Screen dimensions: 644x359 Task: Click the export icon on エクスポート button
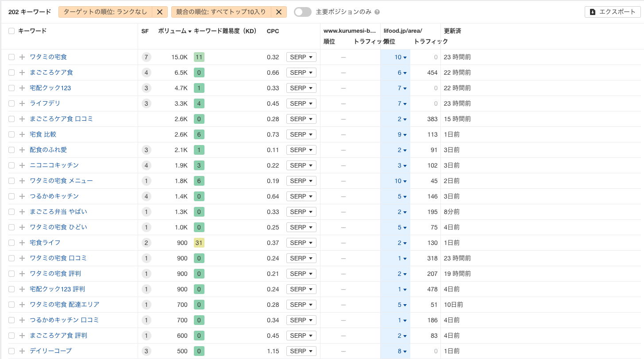[x=594, y=12]
